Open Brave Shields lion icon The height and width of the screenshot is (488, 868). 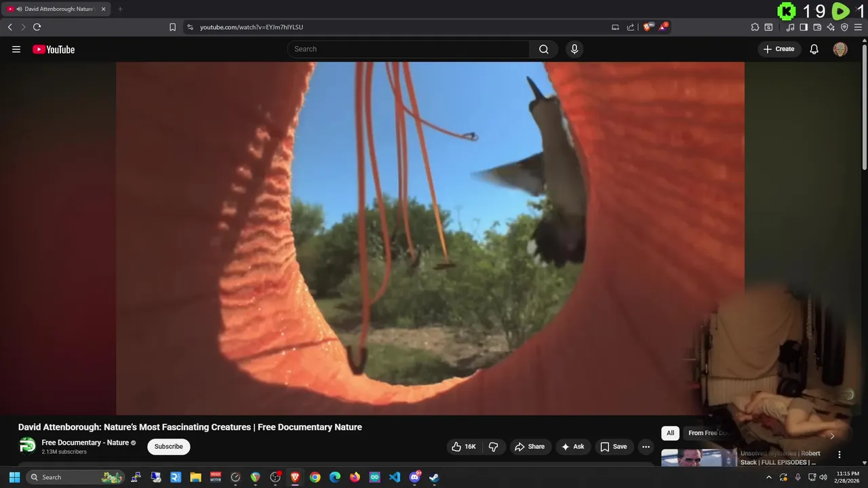tap(648, 27)
